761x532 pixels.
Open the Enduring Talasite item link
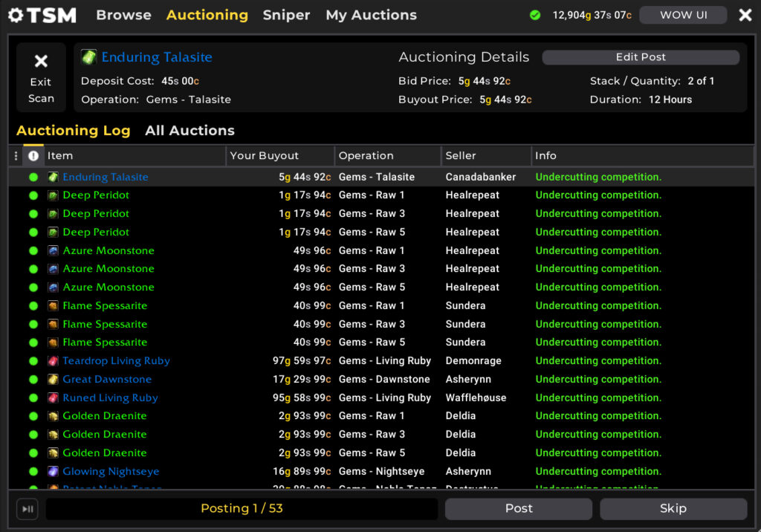156,56
